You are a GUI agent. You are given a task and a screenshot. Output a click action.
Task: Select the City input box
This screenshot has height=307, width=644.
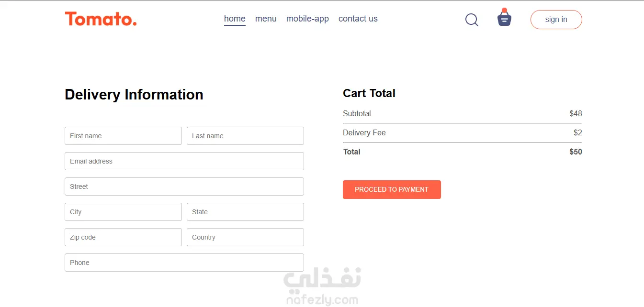(x=123, y=212)
